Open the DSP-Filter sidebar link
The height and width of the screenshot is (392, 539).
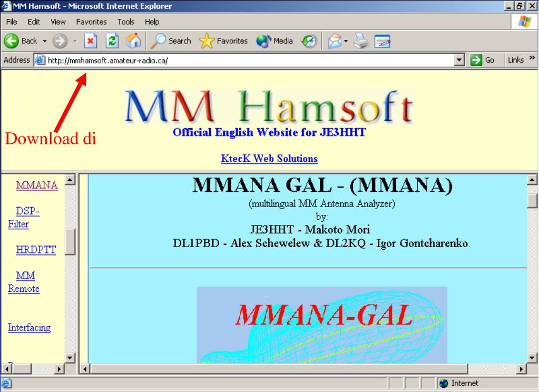pos(24,217)
